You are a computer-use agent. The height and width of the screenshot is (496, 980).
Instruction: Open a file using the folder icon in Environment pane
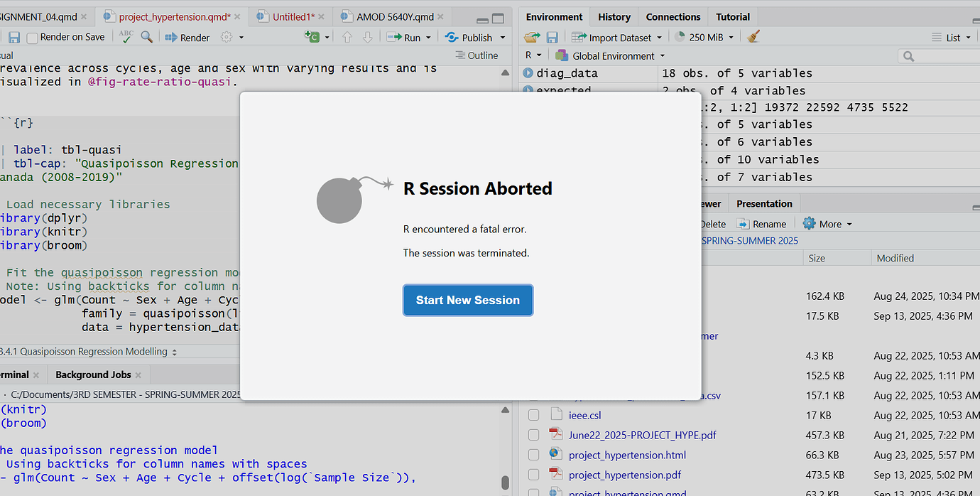(532, 37)
